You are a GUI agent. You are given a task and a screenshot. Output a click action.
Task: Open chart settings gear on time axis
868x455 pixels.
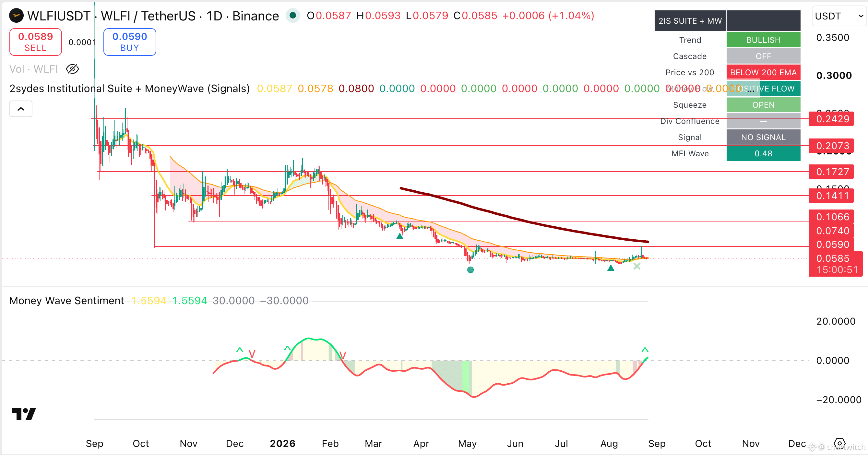pos(839,443)
